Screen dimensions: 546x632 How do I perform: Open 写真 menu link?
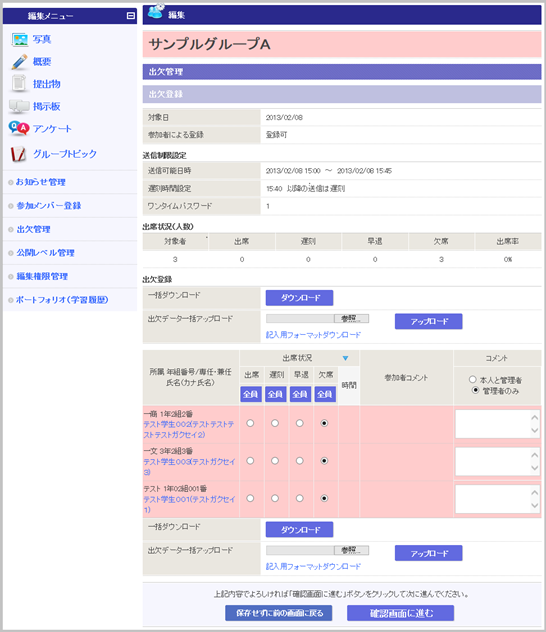42,40
